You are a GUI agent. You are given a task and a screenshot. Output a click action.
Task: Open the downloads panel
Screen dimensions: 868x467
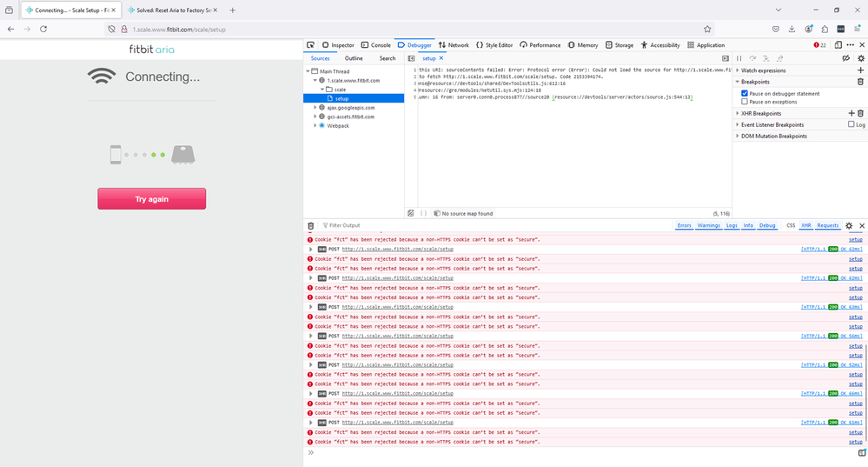tap(792, 29)
